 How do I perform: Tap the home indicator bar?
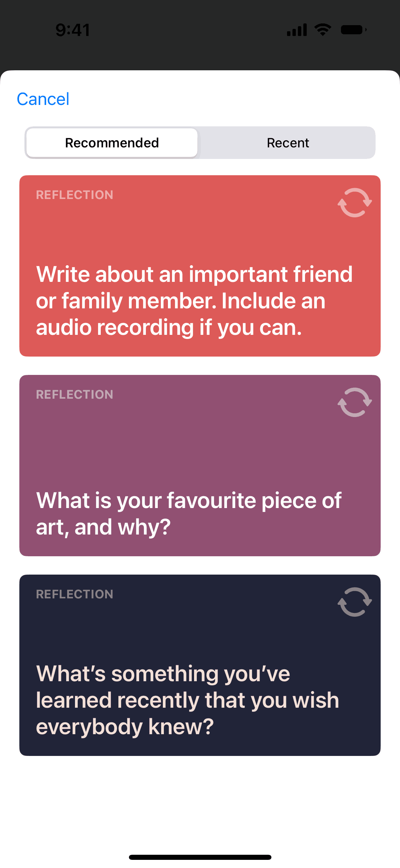200,857
